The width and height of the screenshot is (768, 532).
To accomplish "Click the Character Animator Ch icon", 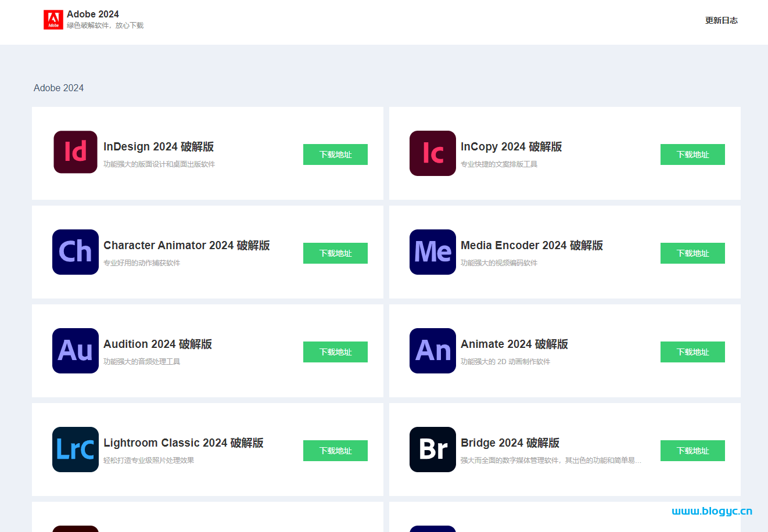I will coord(76,252).
